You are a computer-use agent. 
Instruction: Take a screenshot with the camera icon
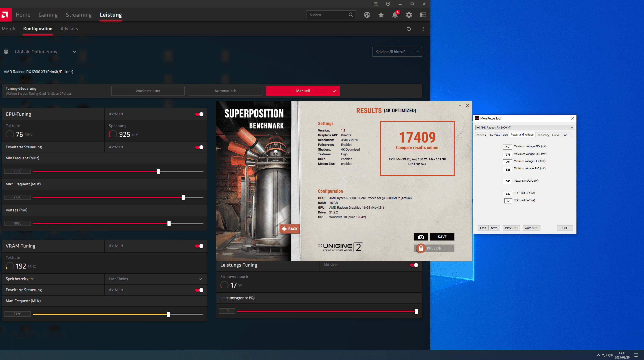click(x=421, y=237)
